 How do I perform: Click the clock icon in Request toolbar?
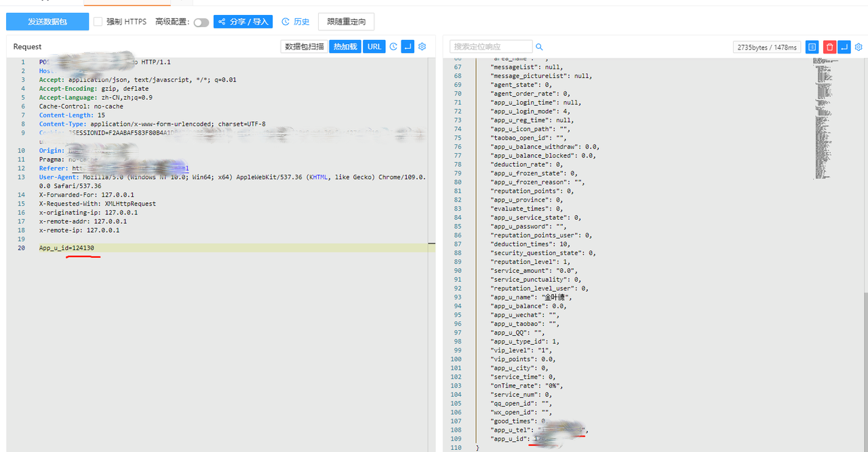[393, 47]
